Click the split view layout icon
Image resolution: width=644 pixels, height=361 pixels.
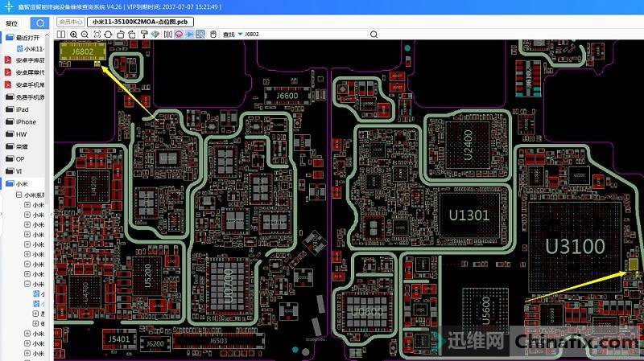(x=61, y=35)
